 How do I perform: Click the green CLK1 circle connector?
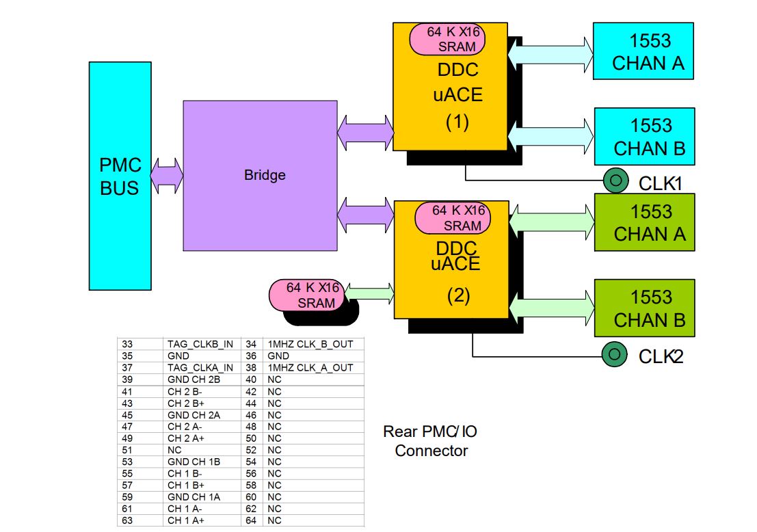615,181
